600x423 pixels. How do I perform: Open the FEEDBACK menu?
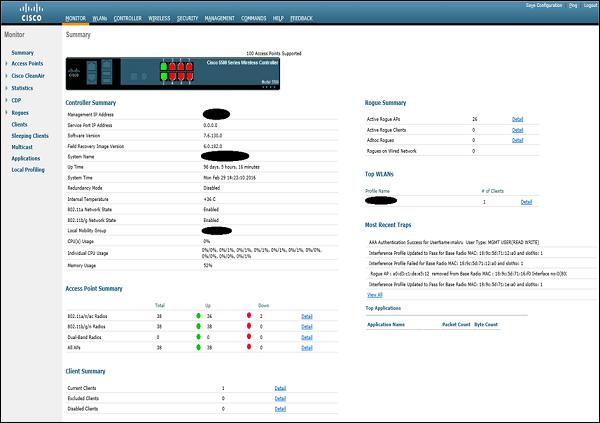pyautogui.click(x=301, y=18)
